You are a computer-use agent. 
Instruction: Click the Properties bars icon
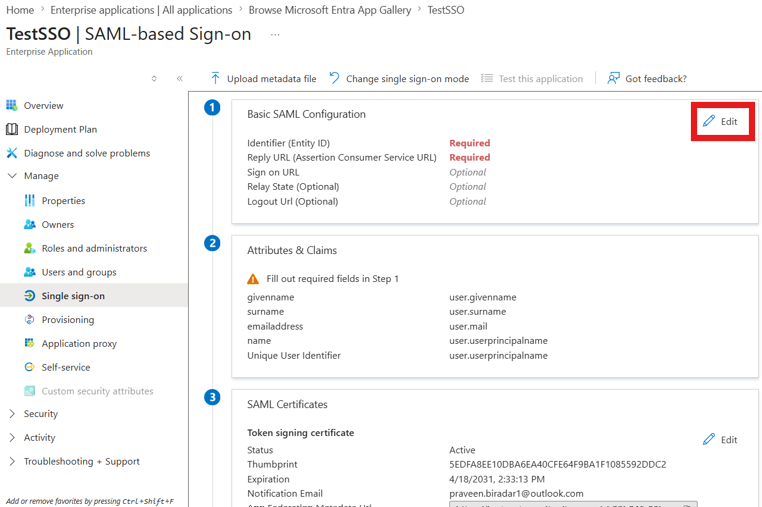click(30, 201)
